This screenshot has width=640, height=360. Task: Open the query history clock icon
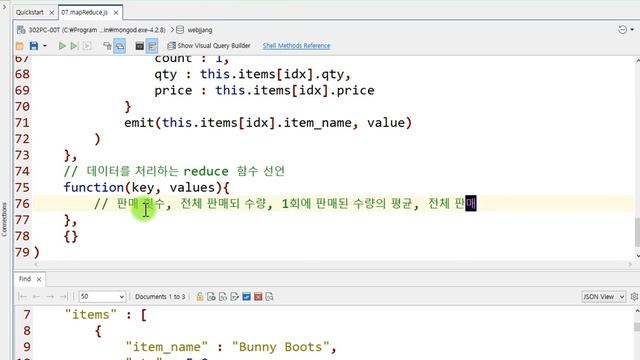pyautogui.click(x=622, y=29)
